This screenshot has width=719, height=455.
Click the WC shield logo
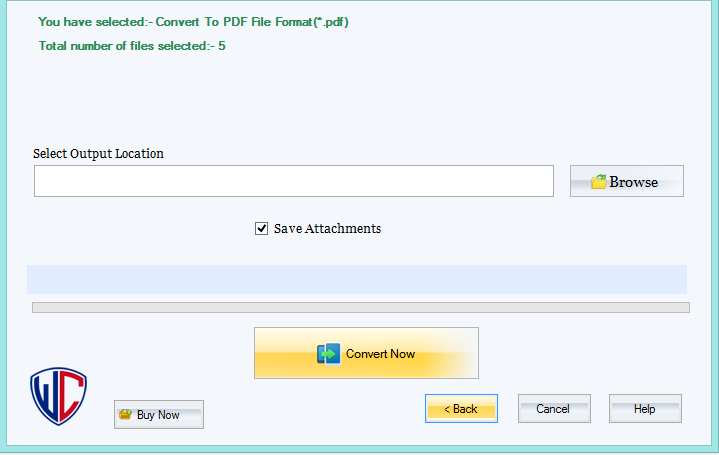pos(58,396)
